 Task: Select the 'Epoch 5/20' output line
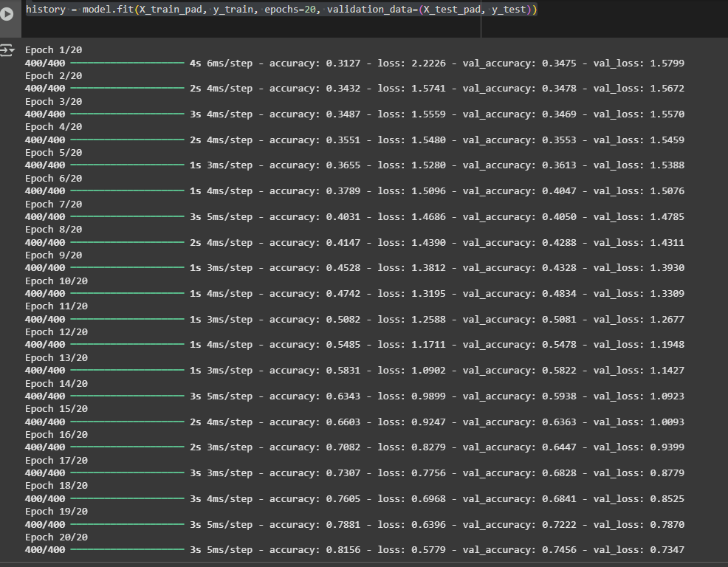tap(53, 152)
